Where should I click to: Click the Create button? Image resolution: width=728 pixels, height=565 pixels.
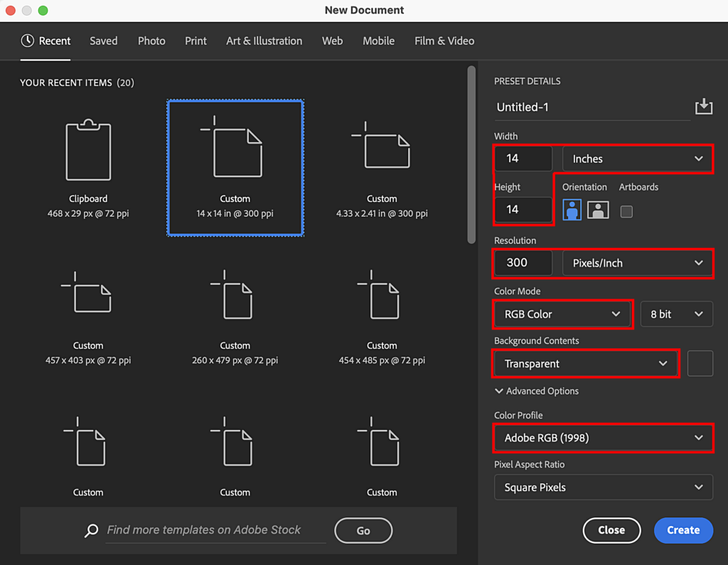click(x=682, y=530)
